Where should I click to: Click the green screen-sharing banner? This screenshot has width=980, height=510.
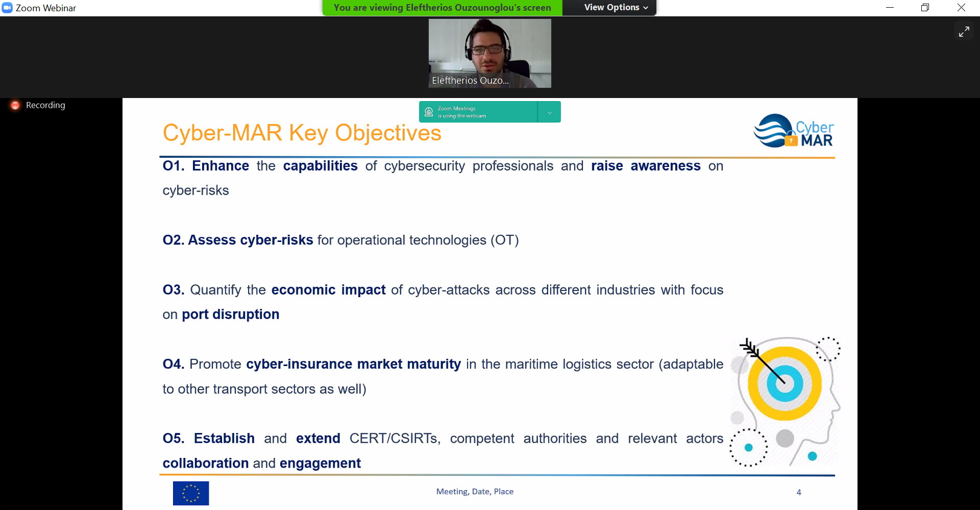[442, 8]
